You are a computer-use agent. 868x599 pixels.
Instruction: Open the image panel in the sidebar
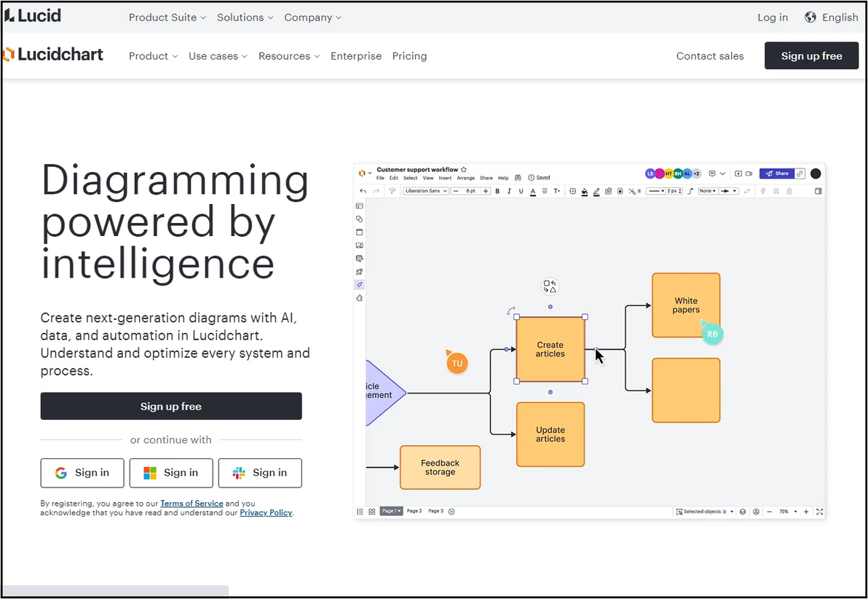point(359,246)
